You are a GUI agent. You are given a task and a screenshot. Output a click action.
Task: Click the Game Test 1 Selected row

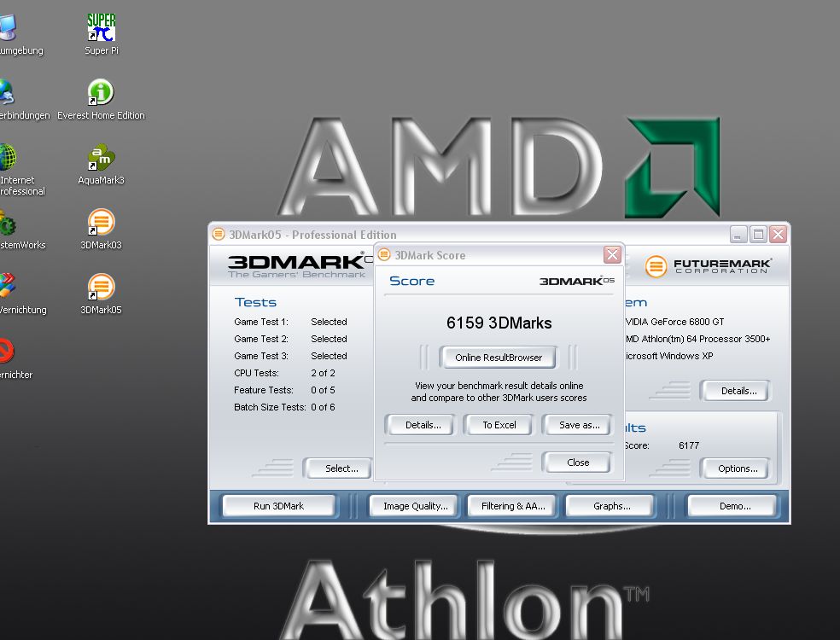tap(290, 322)
